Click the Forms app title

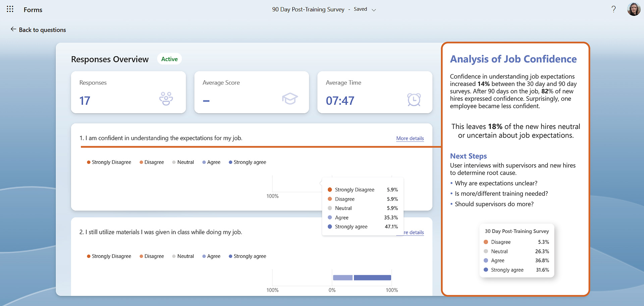point(33,10)
